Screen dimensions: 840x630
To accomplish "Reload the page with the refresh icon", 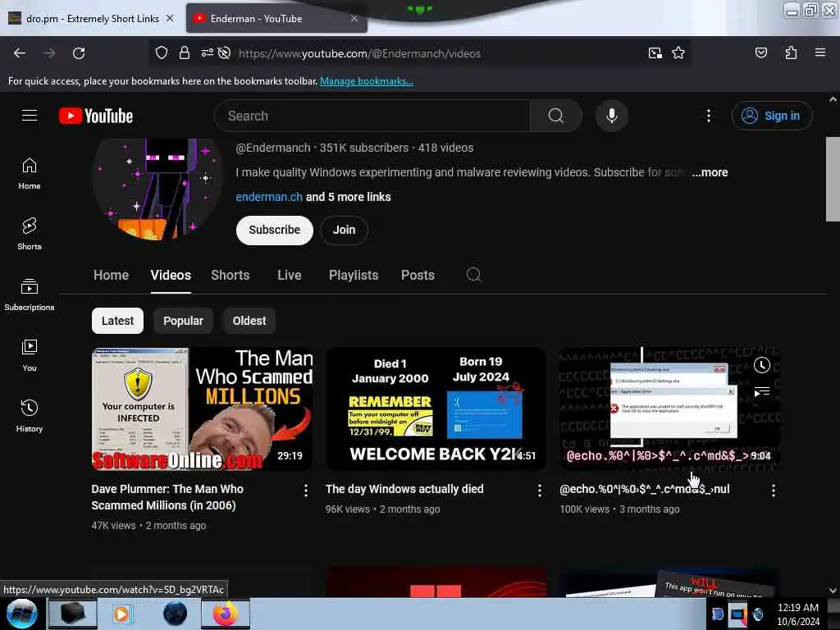I will click(x=79, y=53).
